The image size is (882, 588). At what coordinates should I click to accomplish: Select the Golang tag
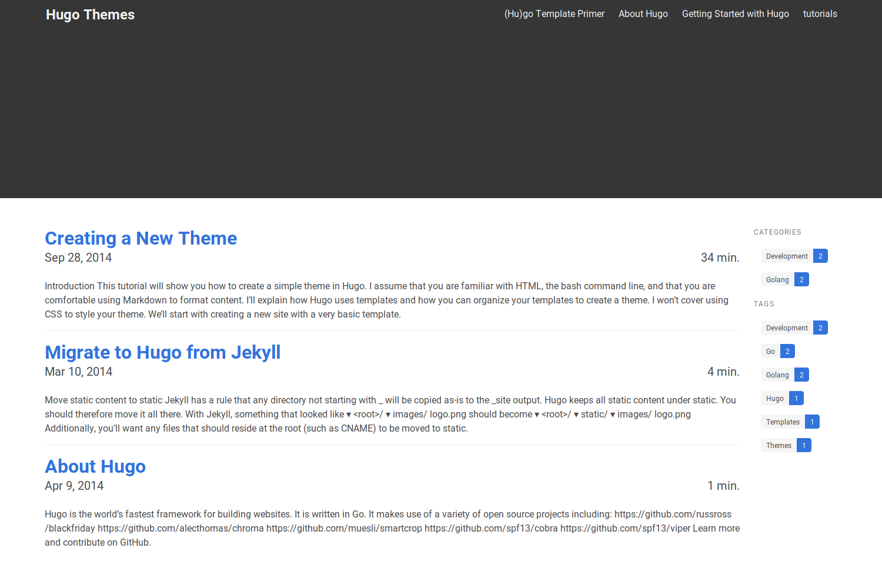(777, 375)
